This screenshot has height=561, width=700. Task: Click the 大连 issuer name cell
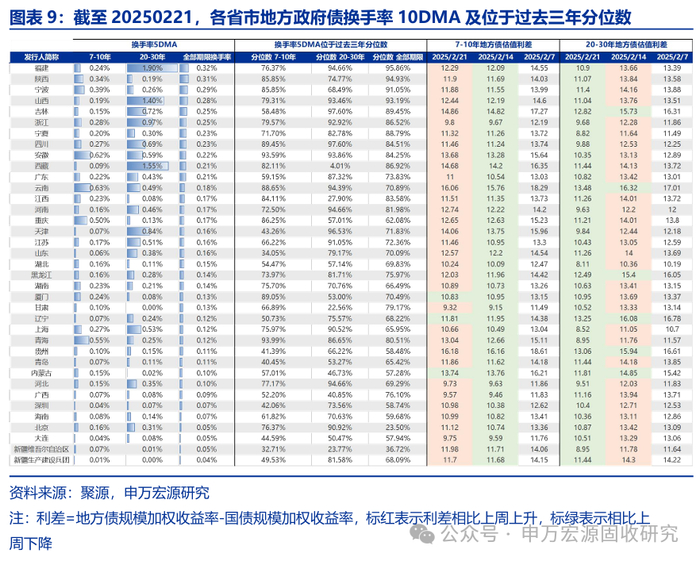coord(42,438)
